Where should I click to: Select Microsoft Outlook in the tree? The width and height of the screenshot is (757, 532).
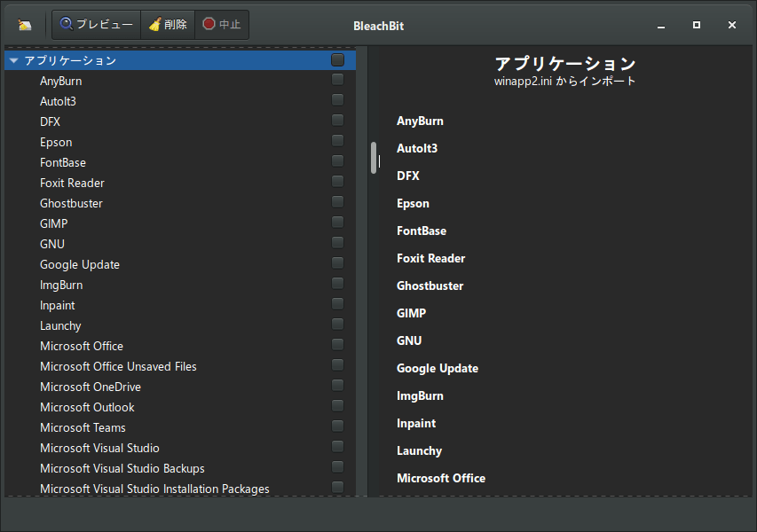pos(180,407)
